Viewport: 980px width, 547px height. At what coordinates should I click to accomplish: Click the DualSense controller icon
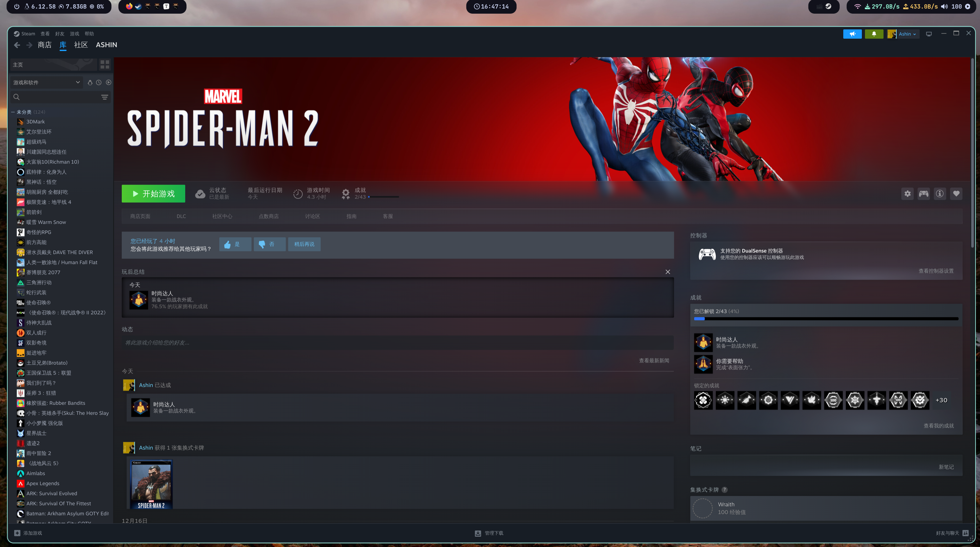pos(707,254)
